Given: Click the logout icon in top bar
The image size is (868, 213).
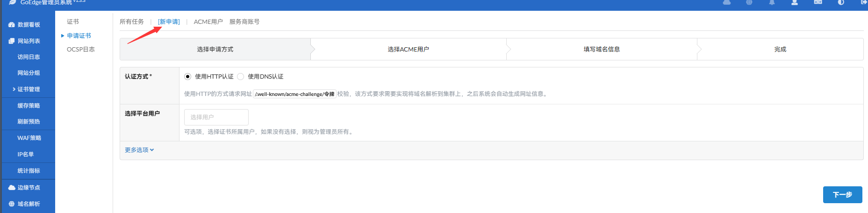Looking at the screenshot, I should click(x=864, y=2).
